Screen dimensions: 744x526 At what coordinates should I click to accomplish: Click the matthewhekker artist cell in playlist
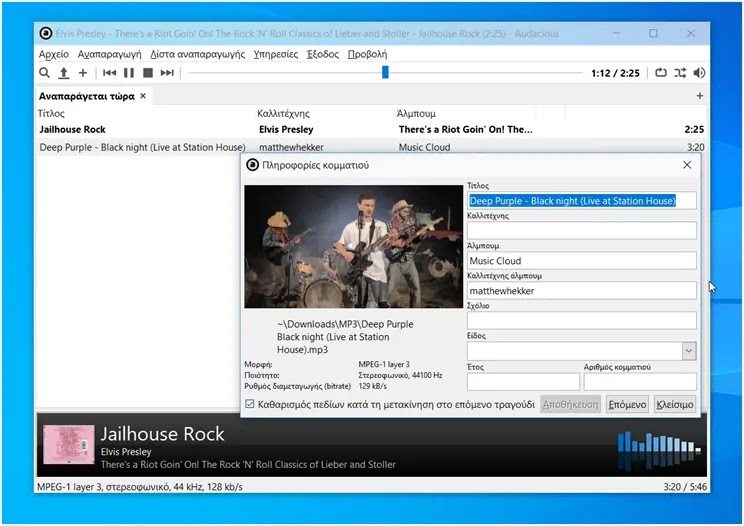pos(291,147)
